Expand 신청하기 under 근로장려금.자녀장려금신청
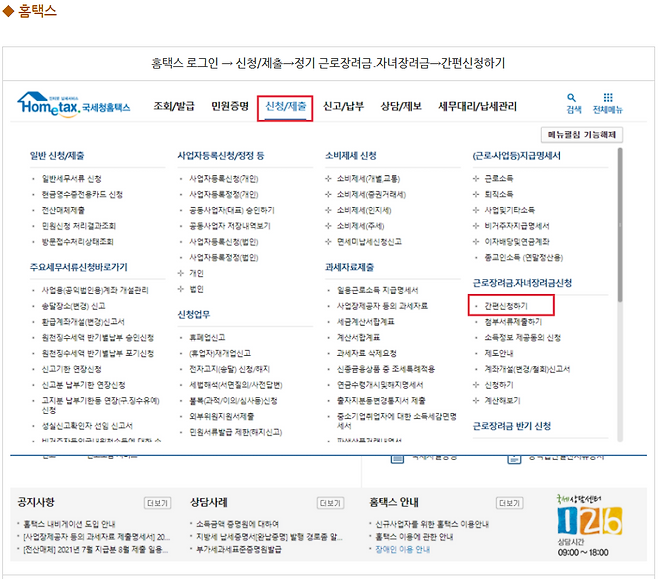This screenshot has height=579, width=658. [x=498, y=384]
